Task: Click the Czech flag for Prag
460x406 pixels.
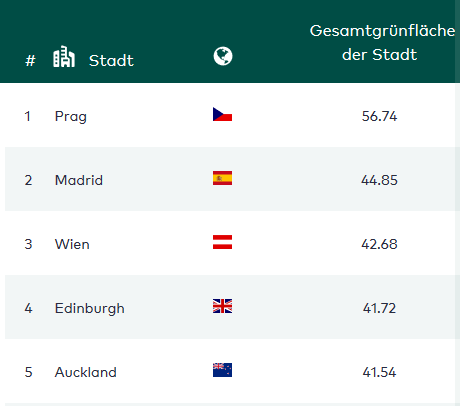Action: (x=222, y=114)
